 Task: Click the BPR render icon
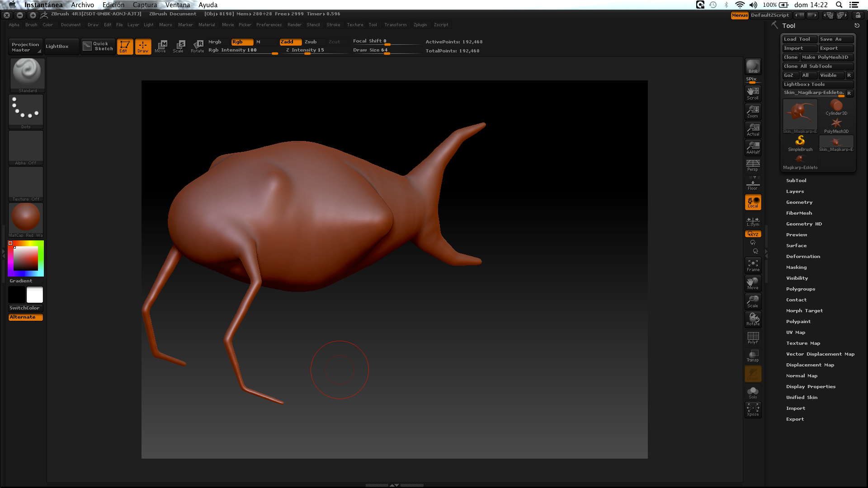point(753,66)
